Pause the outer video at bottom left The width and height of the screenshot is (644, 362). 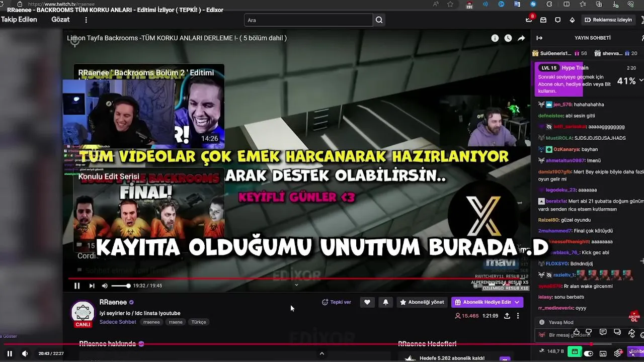point(9,353)
